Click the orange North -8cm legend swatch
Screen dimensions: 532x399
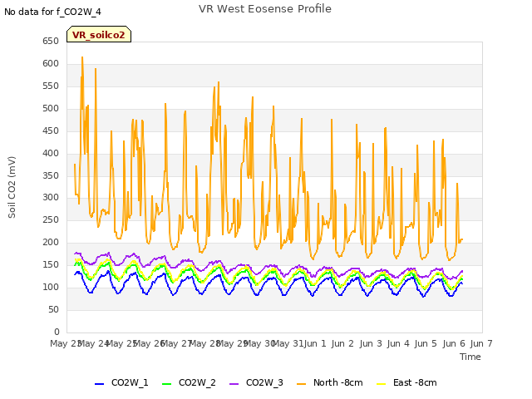pos(301,384)
